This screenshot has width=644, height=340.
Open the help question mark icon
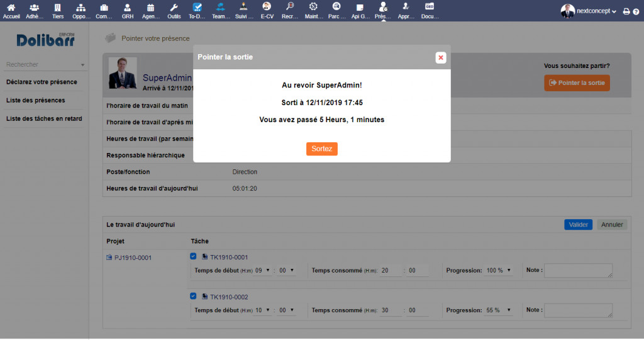click(636, 11)
